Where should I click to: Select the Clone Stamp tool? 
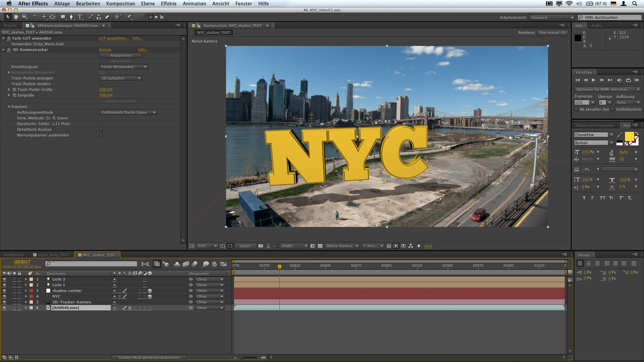[x=99, y=17]
